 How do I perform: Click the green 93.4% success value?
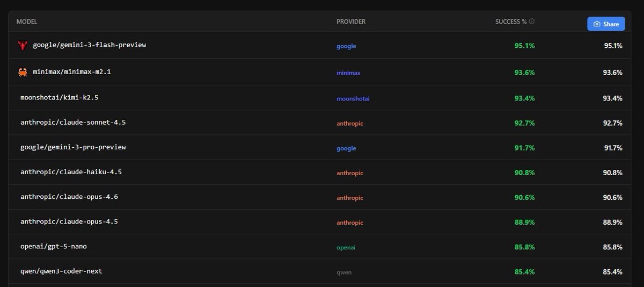click(524, 98)
